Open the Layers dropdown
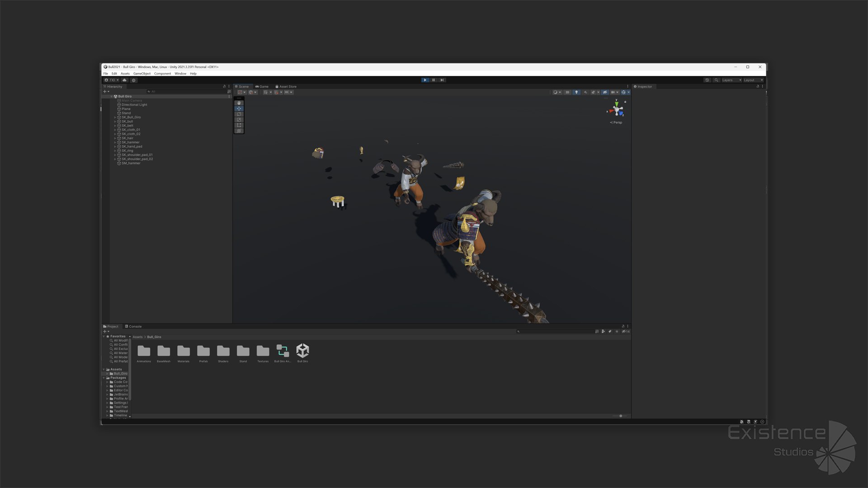The width and height of the screenshot is (868, 488). pyautogui.click(x=731, y=80)
